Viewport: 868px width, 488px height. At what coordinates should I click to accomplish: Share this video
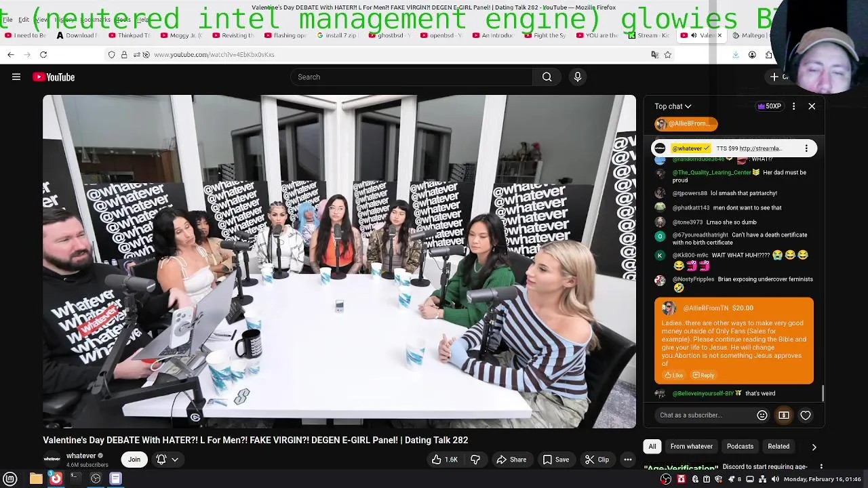511,460
